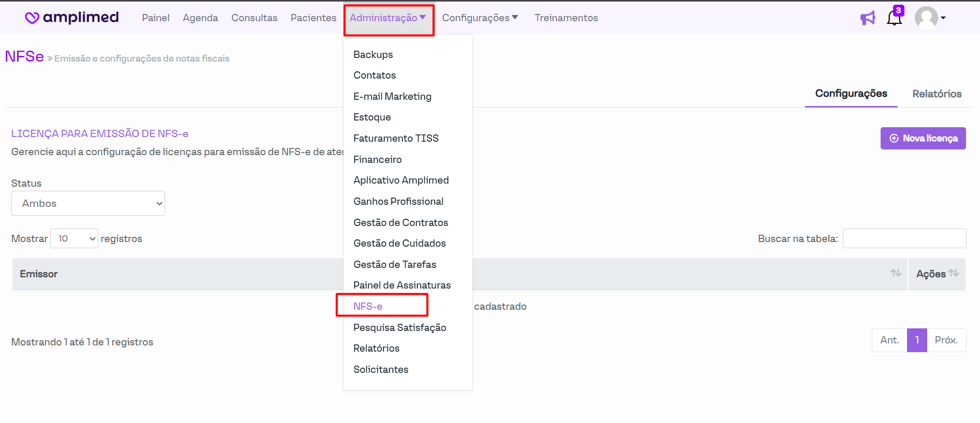Expand the Configurações navigation menu
Screen dimensions: 980x423
pos(479,18)
